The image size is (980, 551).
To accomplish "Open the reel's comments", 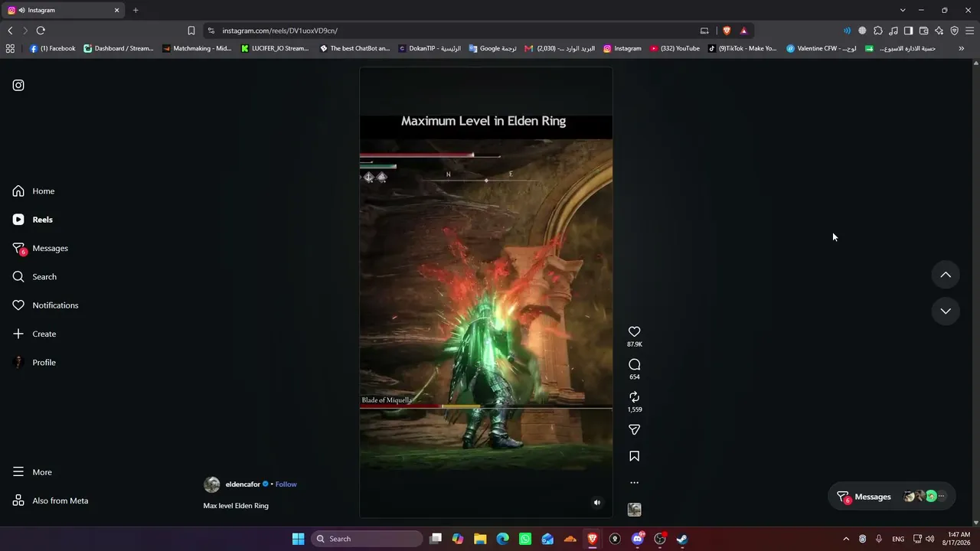I will [634, 364].
